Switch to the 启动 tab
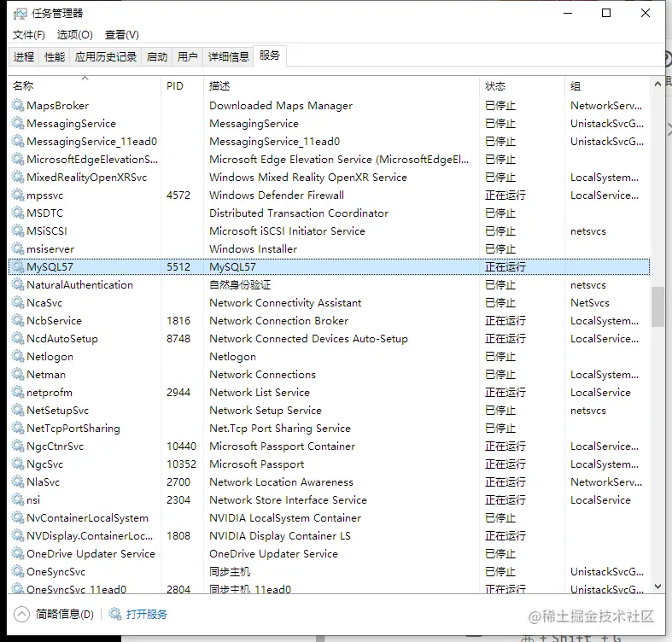Image resolution: width=672 pixels, height=642 pixels. click(x=156, y=56)
